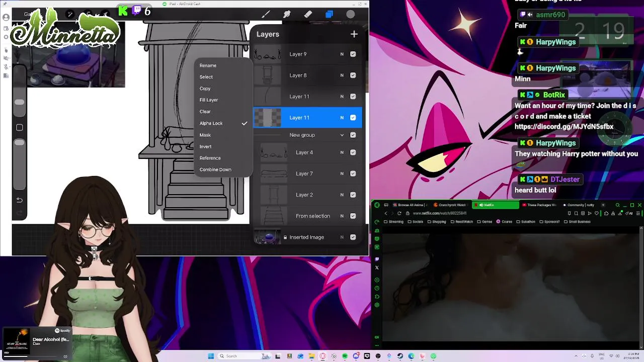This screenshot has width=644, height=362.
Task: Open blend mode N for From selection
Action: (342, 216)
